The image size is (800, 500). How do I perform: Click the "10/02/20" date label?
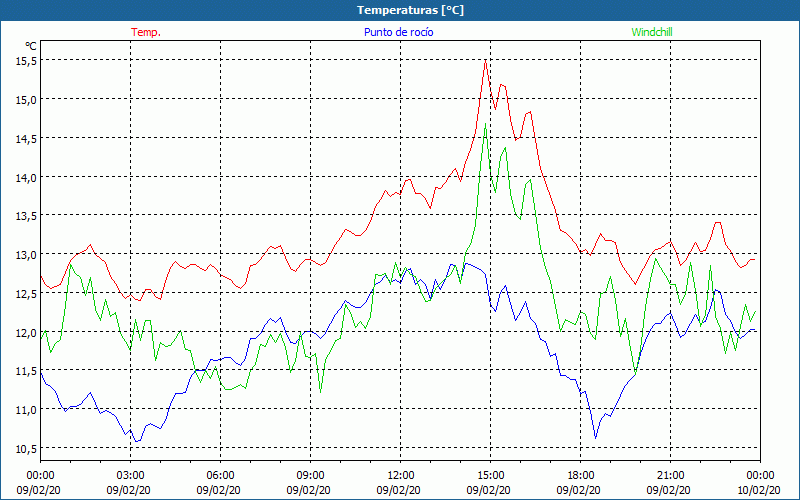[758, 490]
